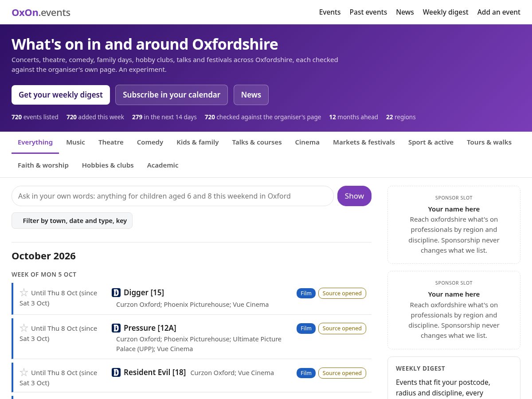
Task: Focus the Ask in your own words search field
Action: (x=172, y=196)
